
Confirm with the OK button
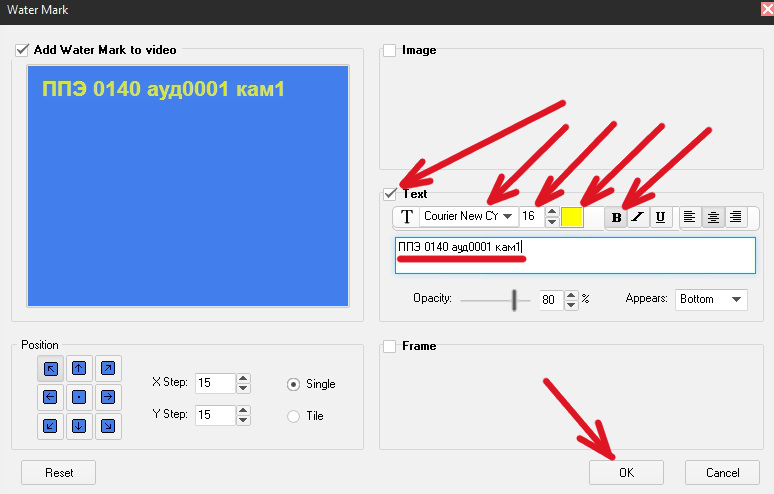pyautogui.click(x=626, y=473)
